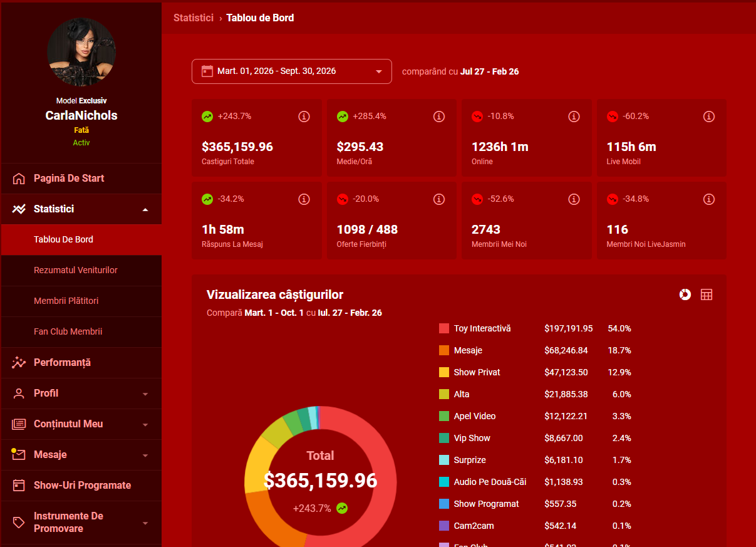Open info icon on Oferte Fierbinți card

tap(439, 199)
